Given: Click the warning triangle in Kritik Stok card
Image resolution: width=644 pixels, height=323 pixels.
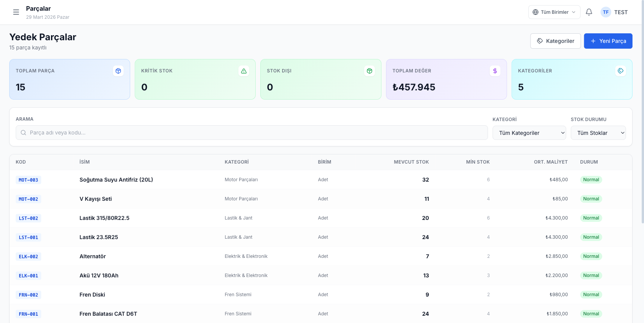Looking at the screenshot, I should [x=244, y=71].
